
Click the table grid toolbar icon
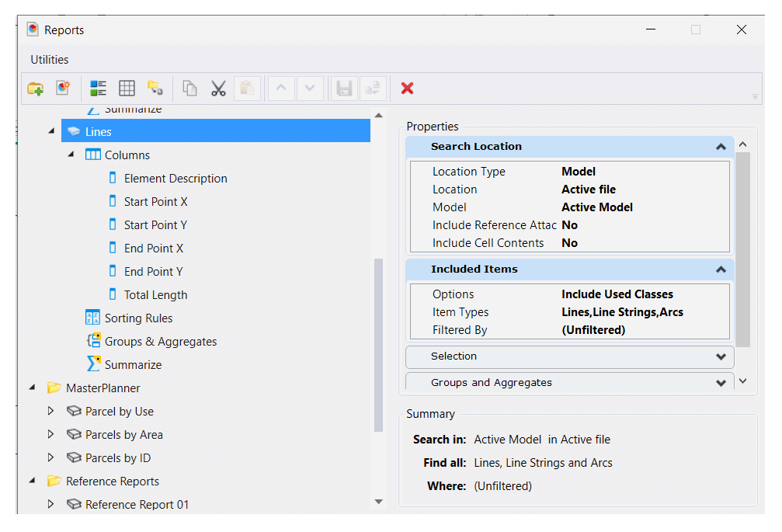point(127,89)
